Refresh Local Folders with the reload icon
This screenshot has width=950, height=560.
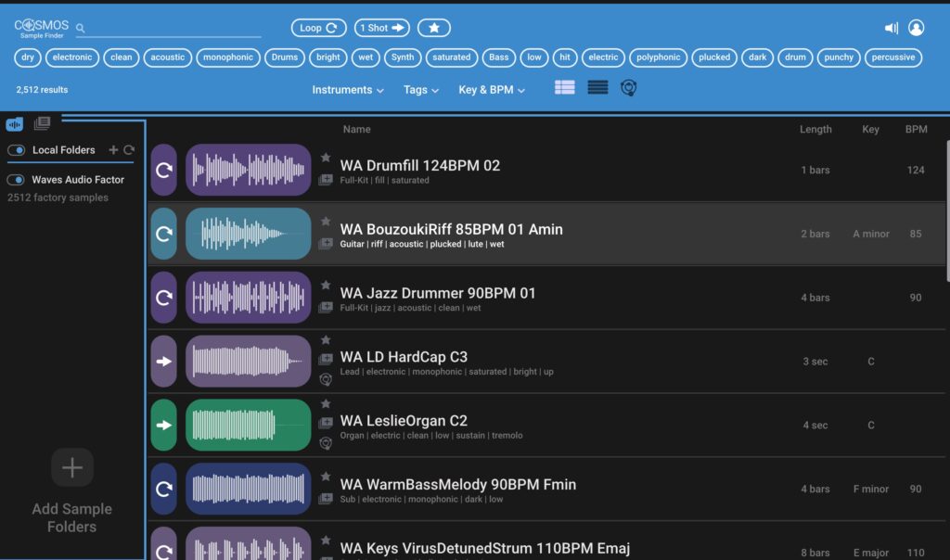129,150
